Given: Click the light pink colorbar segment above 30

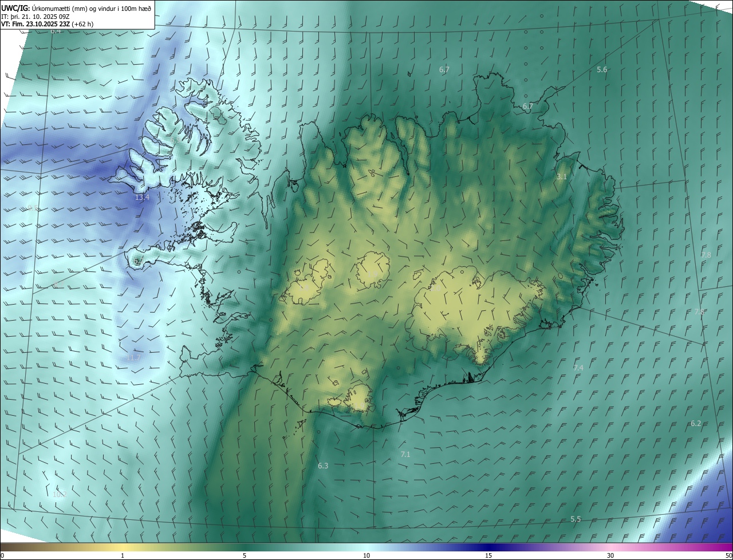Looking at the screenshot, I should coord(610,547).
